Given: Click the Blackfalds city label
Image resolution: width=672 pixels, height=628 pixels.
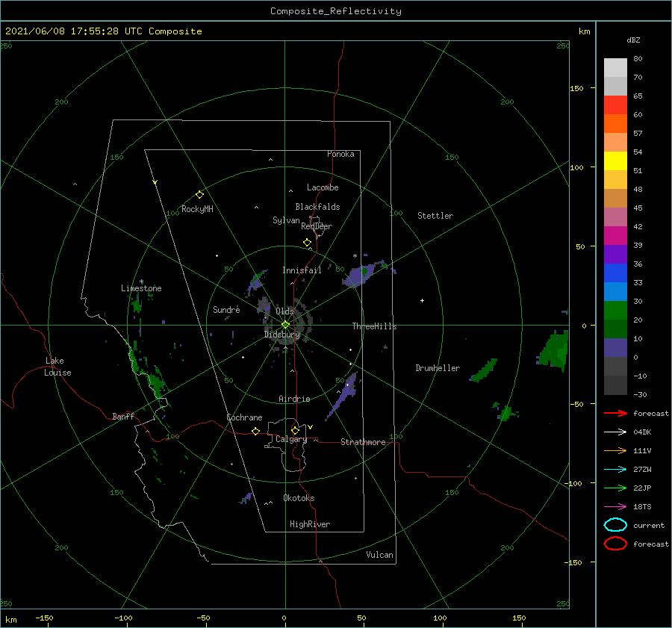Looking at the screenshot, I should click(x=317, y=207).
